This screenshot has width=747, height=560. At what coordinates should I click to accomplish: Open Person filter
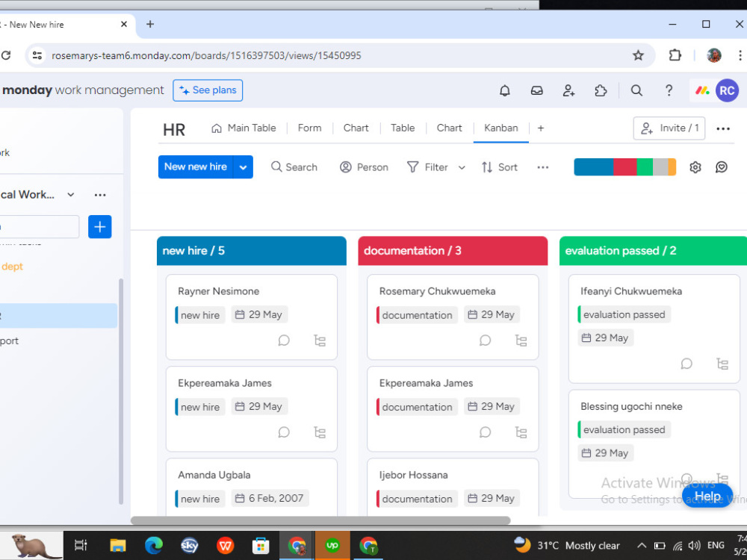pos(364,167)
